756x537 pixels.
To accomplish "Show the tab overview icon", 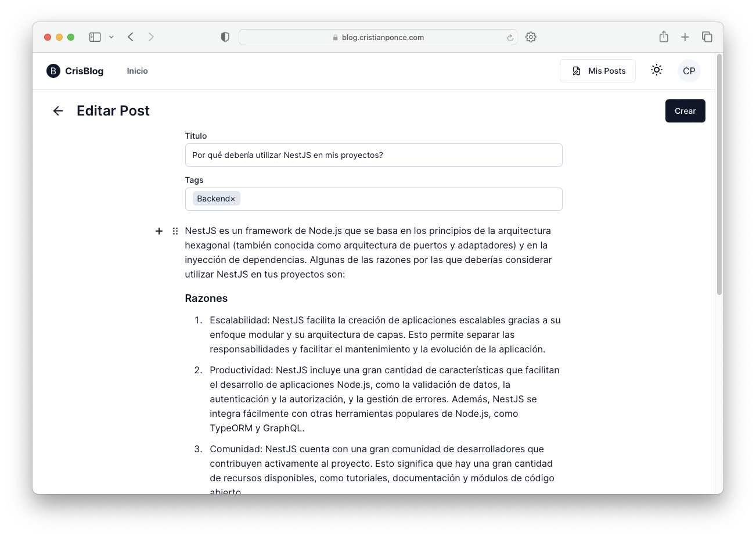I will coord(707,37).
